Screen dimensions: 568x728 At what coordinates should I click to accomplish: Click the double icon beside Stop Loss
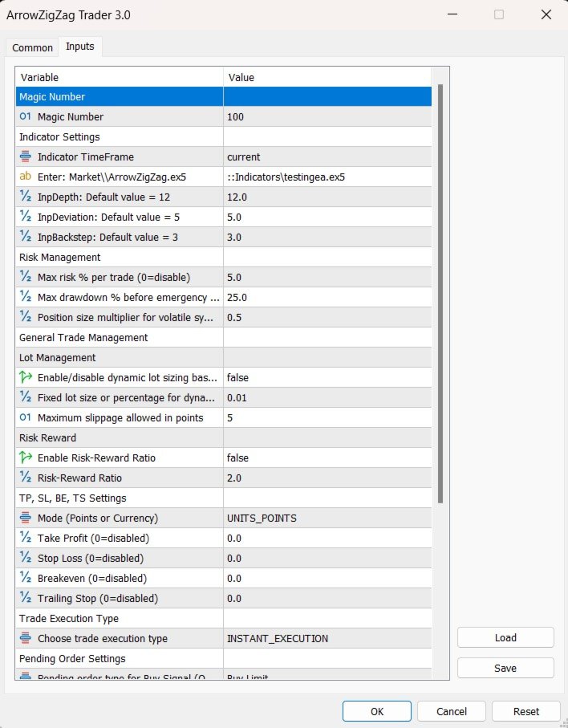pos(25,558)
